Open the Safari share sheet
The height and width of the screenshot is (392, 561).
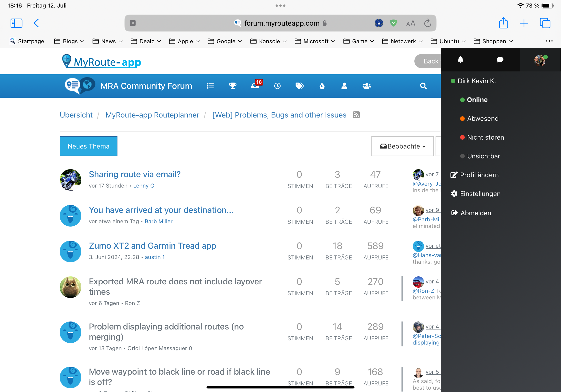tap(503, 23)
